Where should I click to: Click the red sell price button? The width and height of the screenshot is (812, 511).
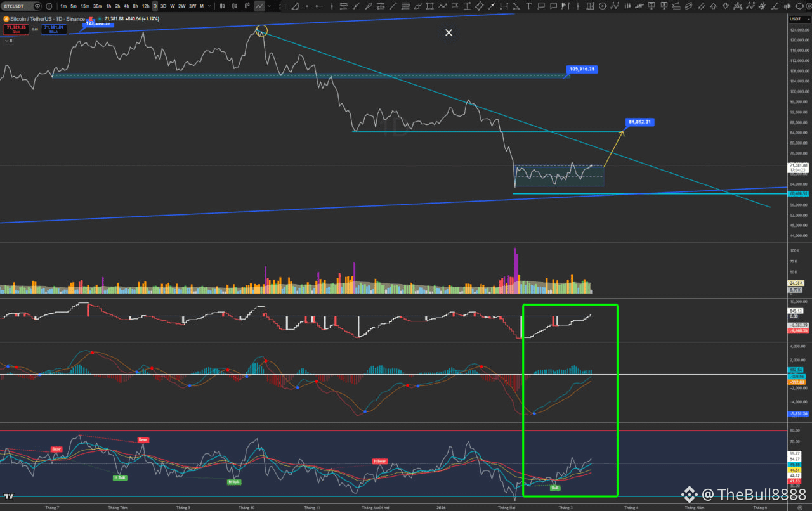point(16,29)
